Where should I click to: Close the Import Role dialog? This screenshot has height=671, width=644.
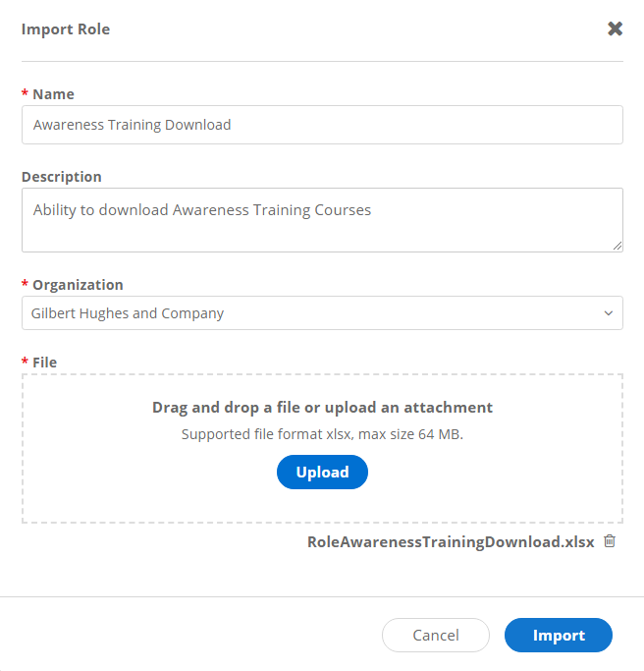(615, 28)
